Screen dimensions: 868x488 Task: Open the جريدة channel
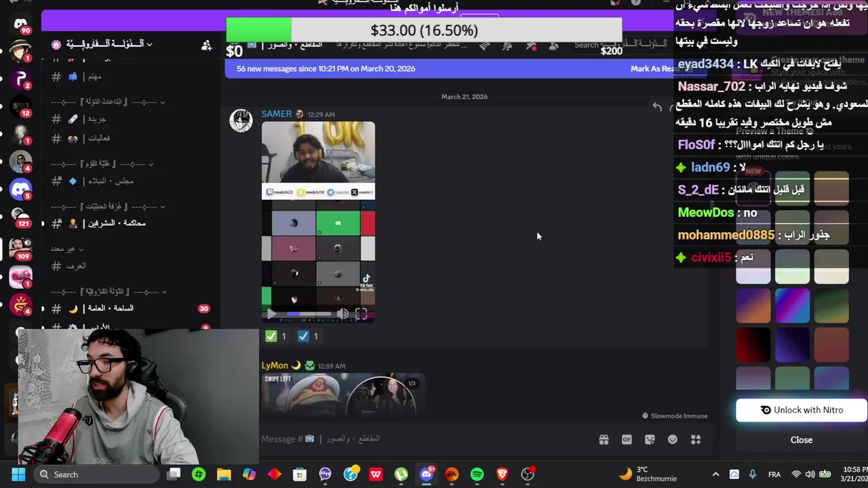pos(129,119)
